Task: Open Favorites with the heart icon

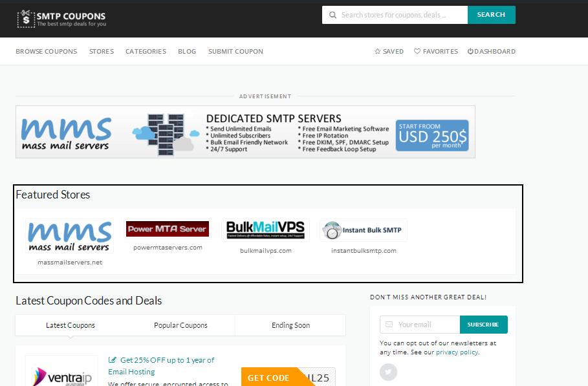Action: point(436,52)
